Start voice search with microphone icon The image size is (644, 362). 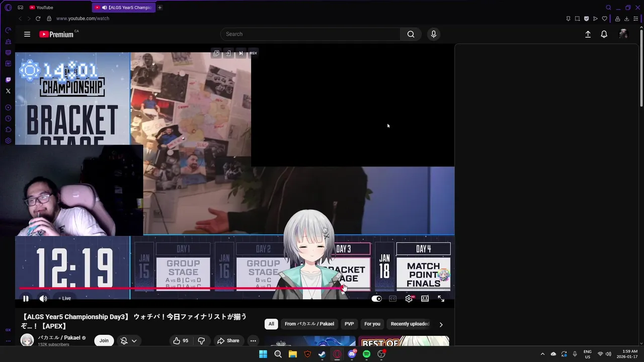coord(434,34)
